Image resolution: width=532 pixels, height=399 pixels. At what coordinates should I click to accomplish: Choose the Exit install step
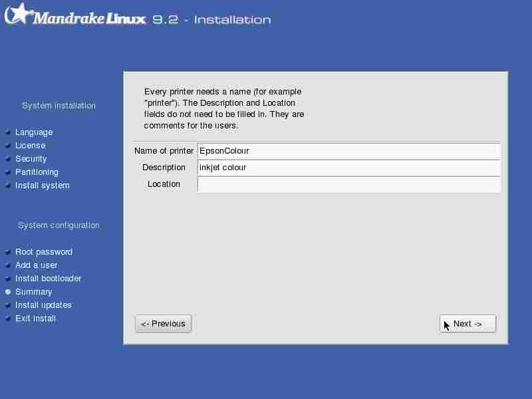[x=35, y=319]
